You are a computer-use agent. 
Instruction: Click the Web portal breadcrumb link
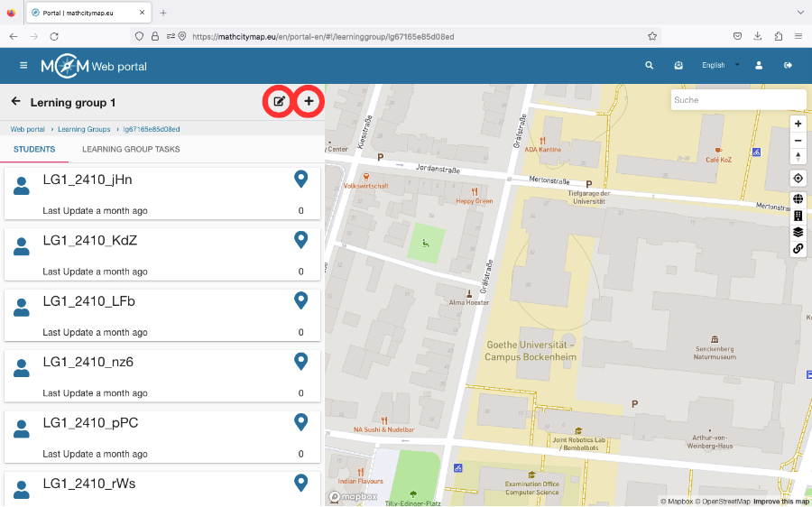[28, 129]
